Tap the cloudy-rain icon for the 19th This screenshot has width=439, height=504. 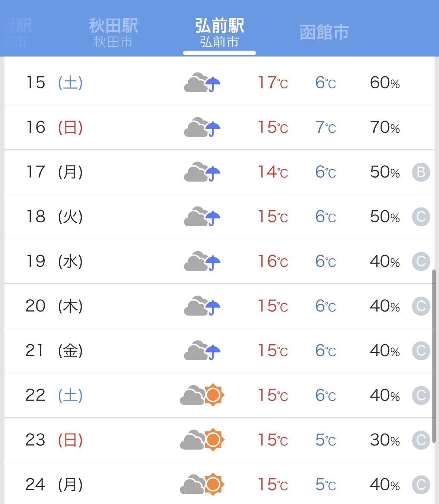(202, 261)
